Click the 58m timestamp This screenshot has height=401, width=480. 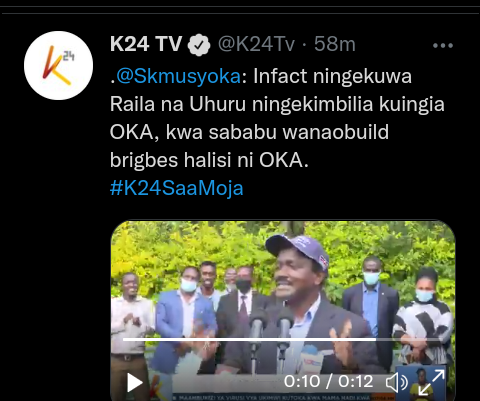[335, 44]
